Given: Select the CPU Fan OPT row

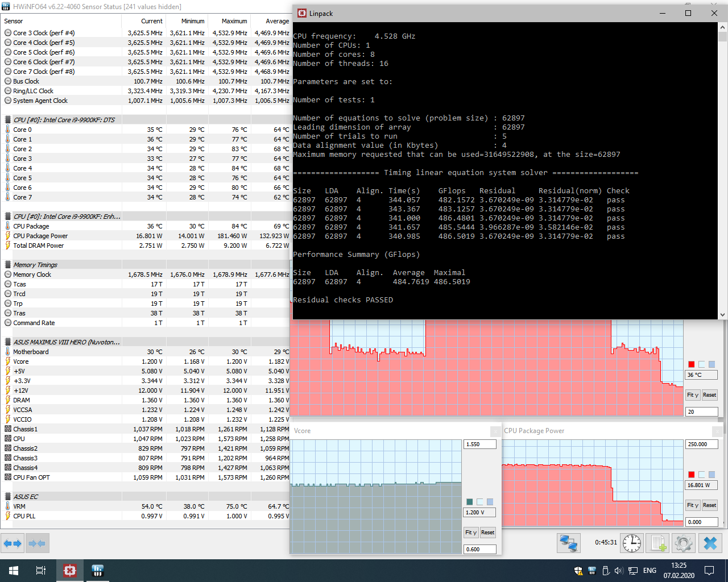Looking at the screenshot, I should (x=146, y=477).
